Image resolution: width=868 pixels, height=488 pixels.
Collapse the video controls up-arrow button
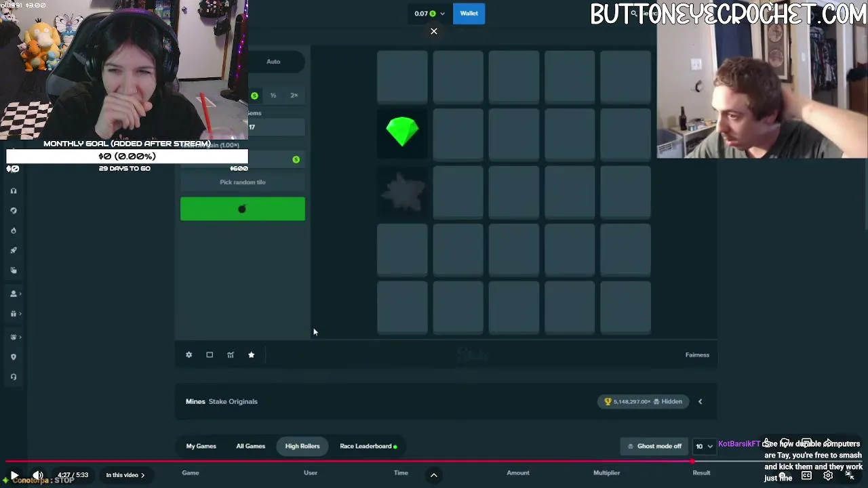tap(434, 476)
